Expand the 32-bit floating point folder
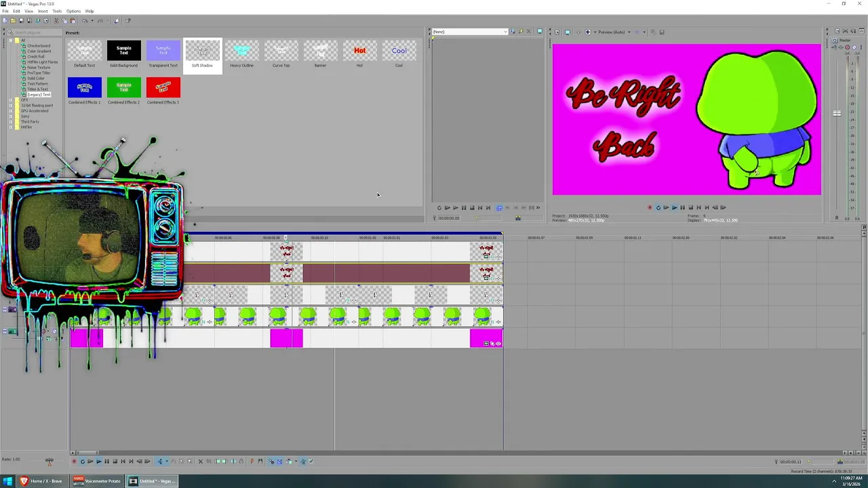 click(11, 106)
